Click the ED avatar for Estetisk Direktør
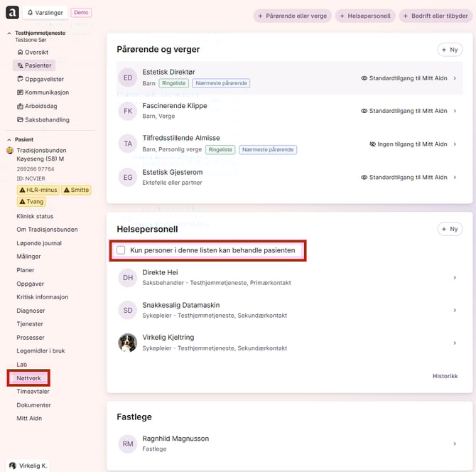 pos(128,77)
